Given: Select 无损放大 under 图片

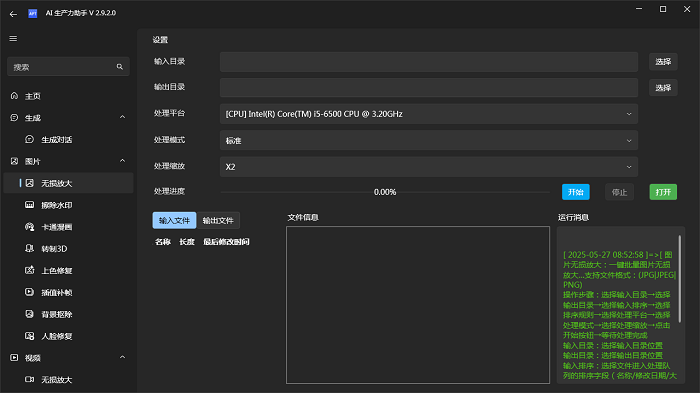Looking at the screenshot, I should [68, 183].
